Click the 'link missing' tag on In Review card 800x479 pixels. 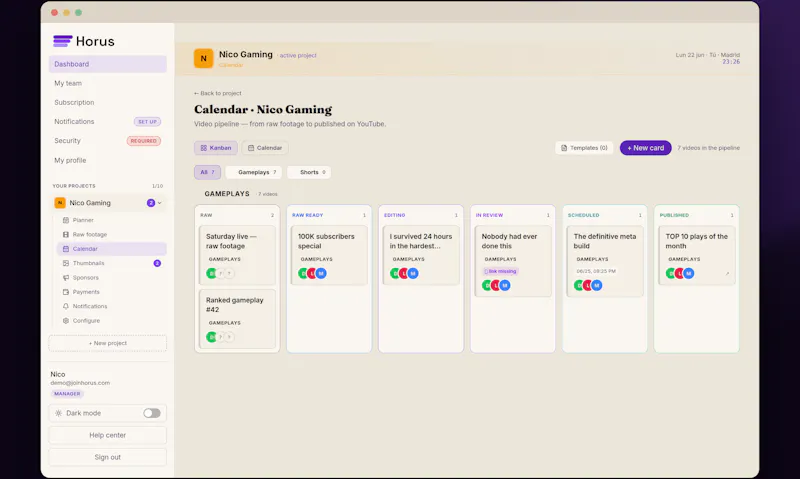click(x=500, y=271)
